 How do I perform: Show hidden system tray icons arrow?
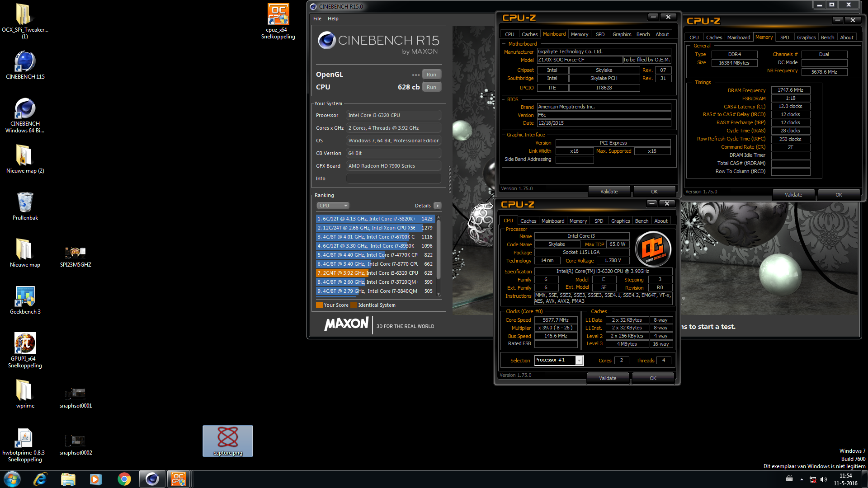(802, 479)
